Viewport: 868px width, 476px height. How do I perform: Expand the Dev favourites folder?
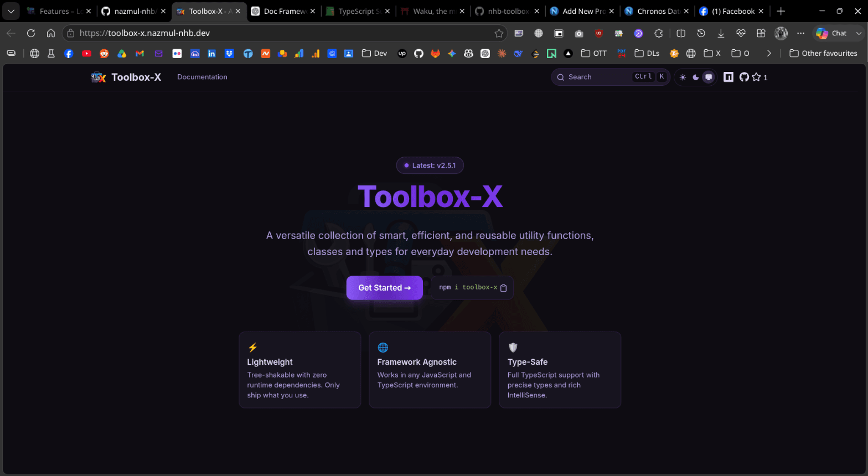coord(374,54)
